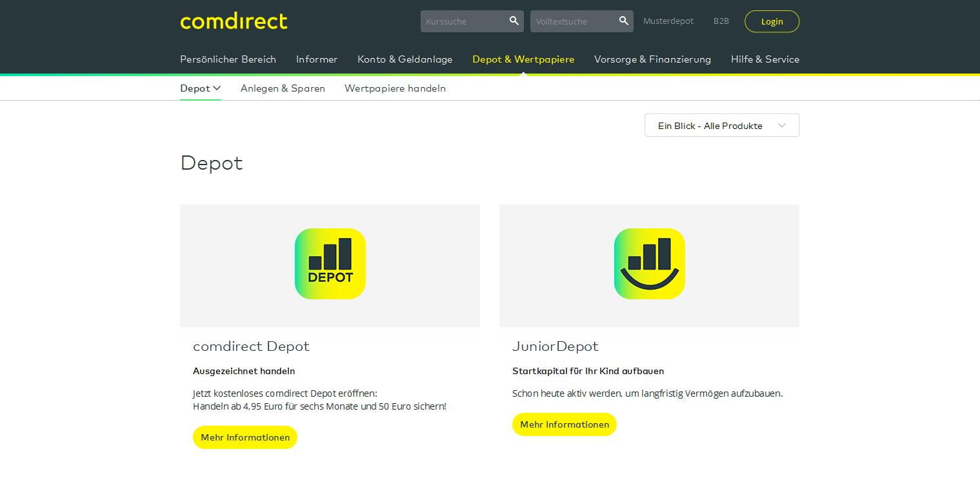
Task: Open the Informer menu
Action: pos(317,59)
